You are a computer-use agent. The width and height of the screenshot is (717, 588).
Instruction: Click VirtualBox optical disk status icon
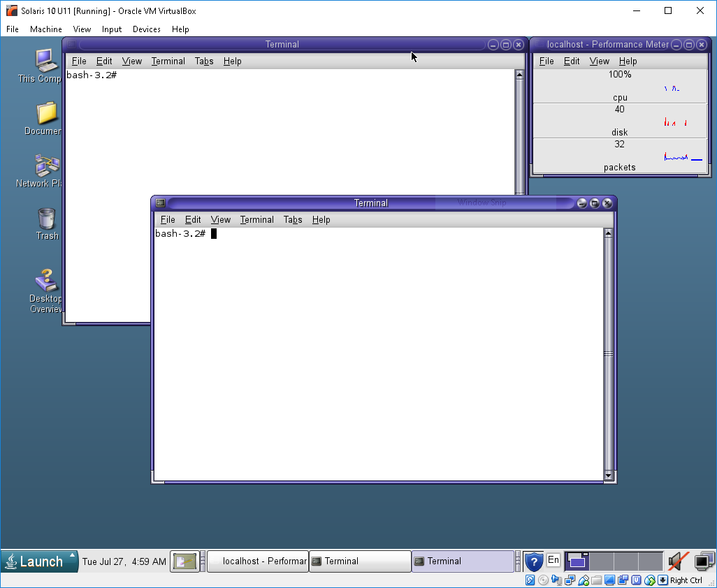coord(543,580)
